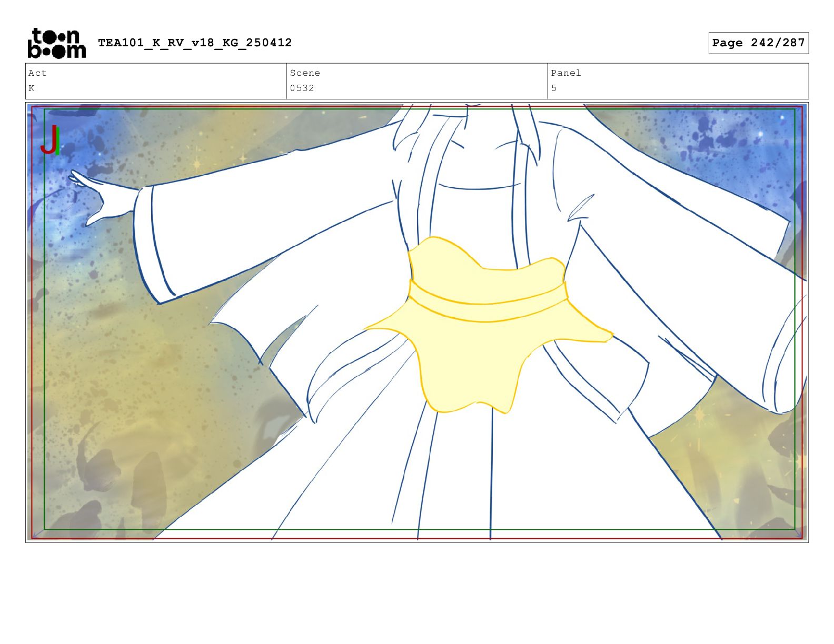834x644 pixels.
Task: Click the red J marker in the panel
Action: pos(50,140)
